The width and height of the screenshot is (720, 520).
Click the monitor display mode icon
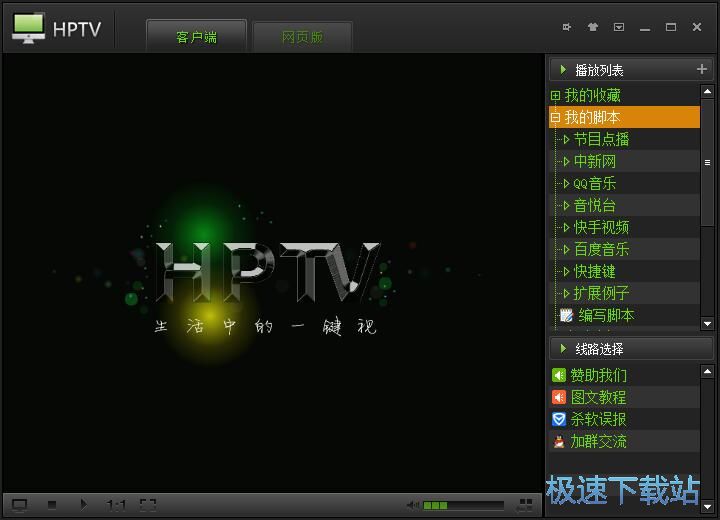tap(19, 505)
